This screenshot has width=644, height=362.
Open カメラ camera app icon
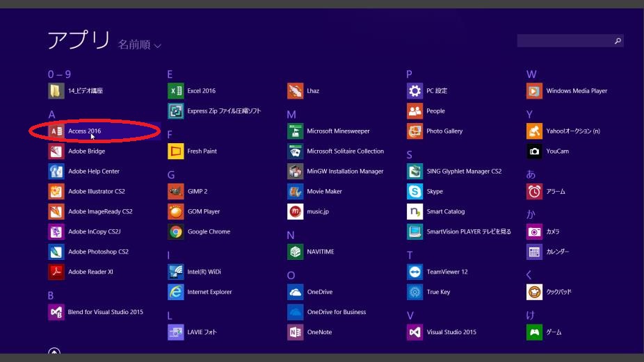click(x=534, y=231)
